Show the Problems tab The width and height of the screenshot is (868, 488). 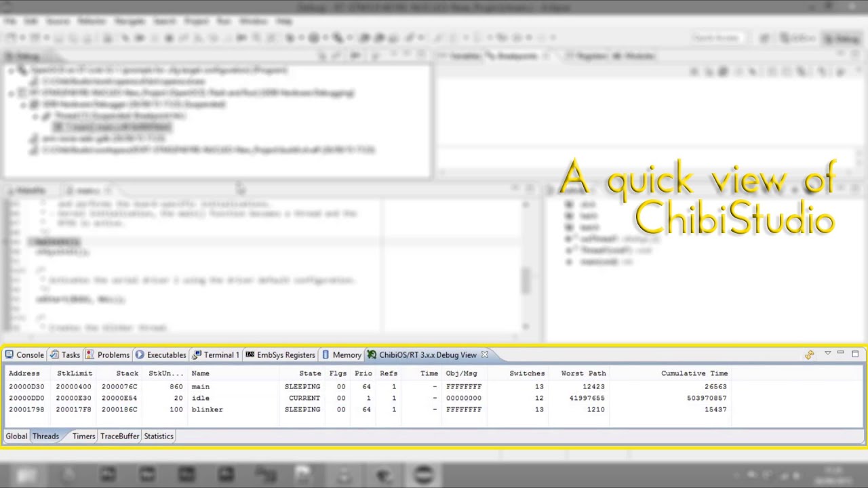tap(107, 354)
